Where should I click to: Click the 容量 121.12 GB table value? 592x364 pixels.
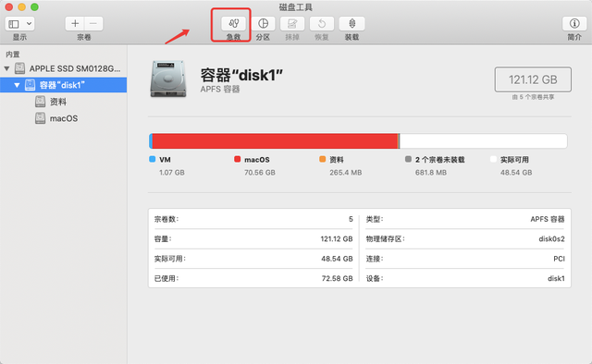pos(337,238)
